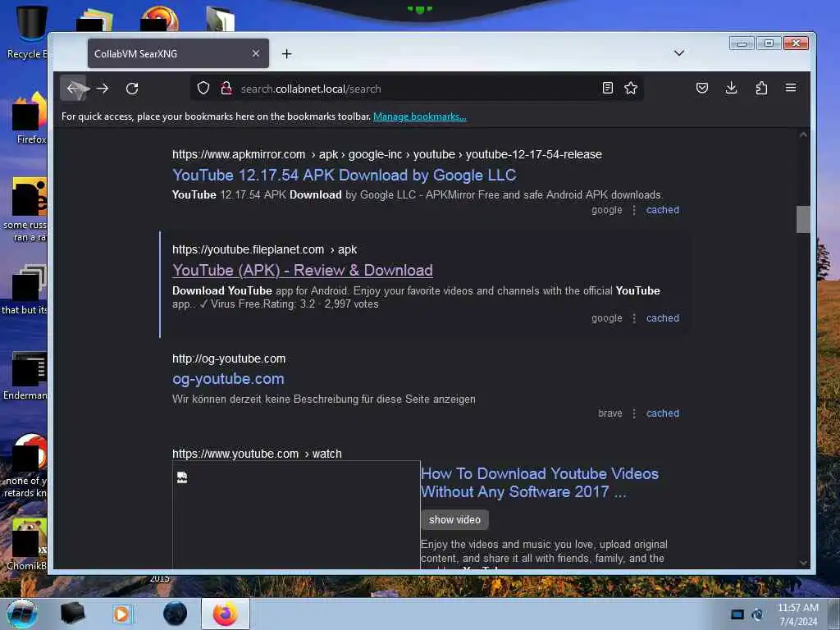Select Firefox in the taskbar
840x630 pixels.
225,614
